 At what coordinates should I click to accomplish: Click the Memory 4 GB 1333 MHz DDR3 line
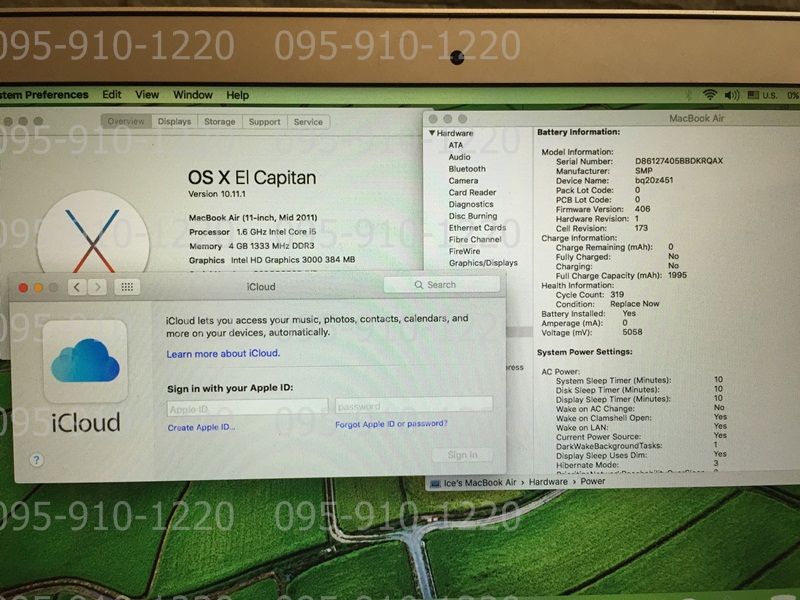[x=252, y=246]
